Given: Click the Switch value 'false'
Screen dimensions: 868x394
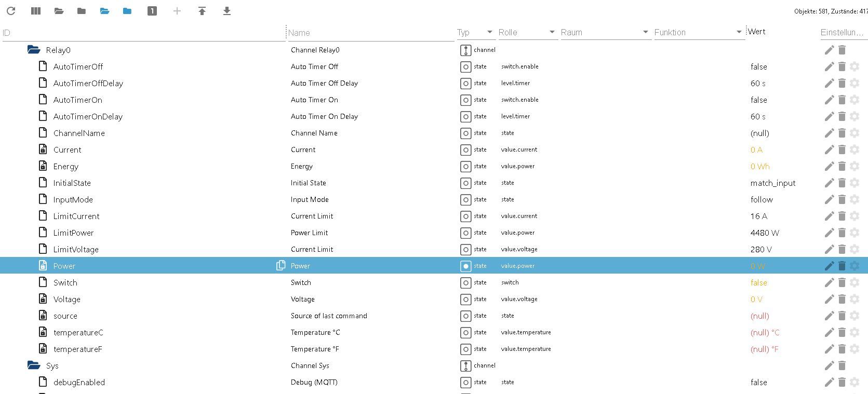Looking at the screenshot, I should click(x=759, y=282).
